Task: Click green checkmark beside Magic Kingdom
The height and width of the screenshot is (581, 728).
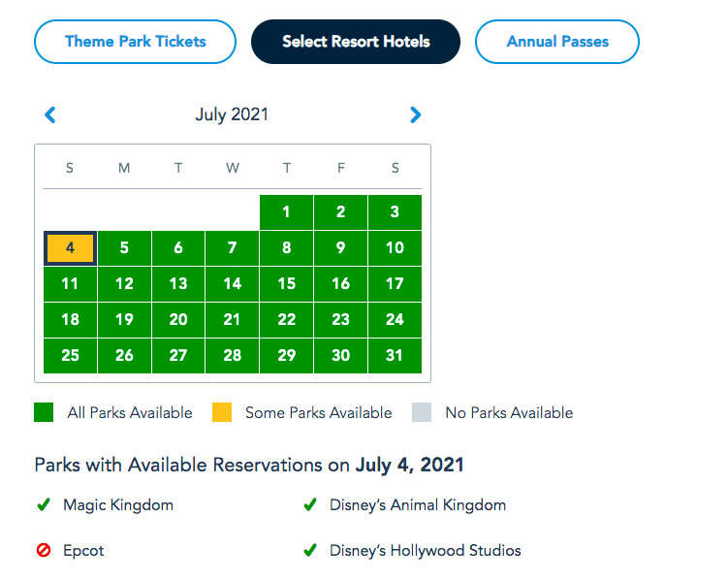Action: (43, 505)
